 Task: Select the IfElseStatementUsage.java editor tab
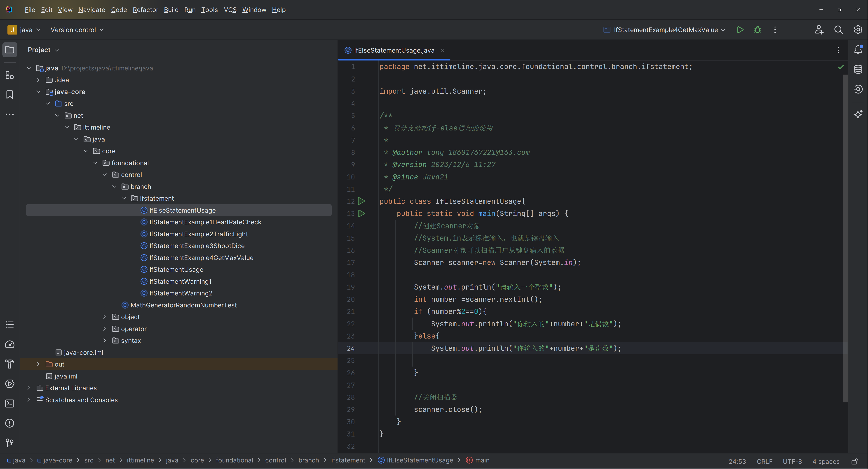pyautogui.click(x=394, y=50)
